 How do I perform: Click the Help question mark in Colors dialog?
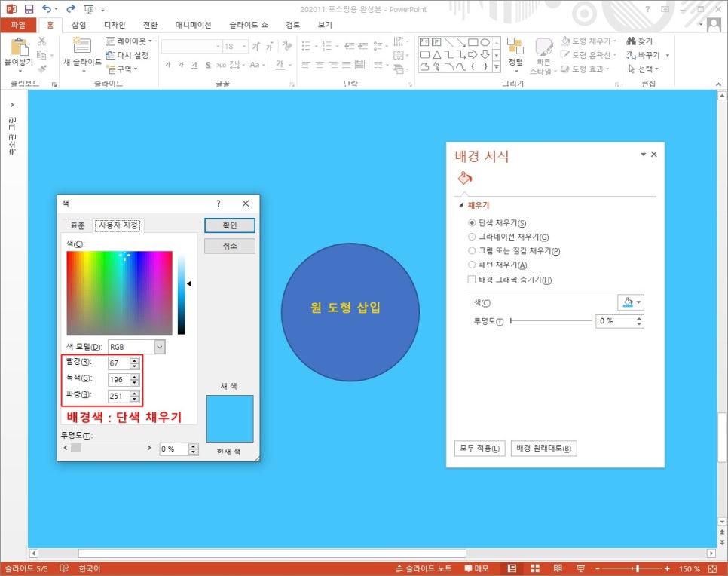point(219,203)
